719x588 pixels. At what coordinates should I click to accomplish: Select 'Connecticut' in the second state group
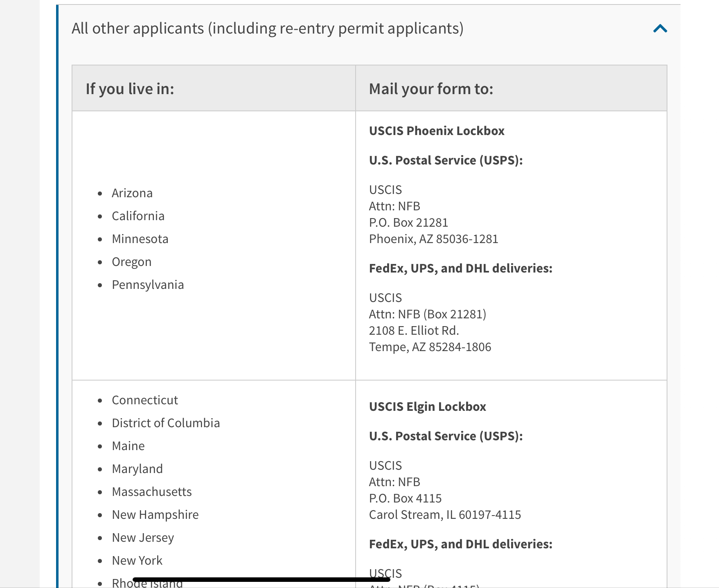point(145,400)
